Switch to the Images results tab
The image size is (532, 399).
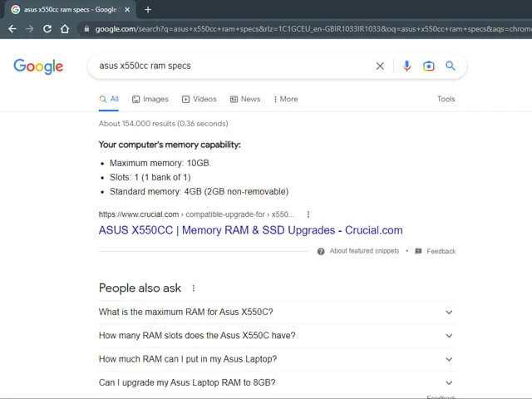(x=150, y=99)
